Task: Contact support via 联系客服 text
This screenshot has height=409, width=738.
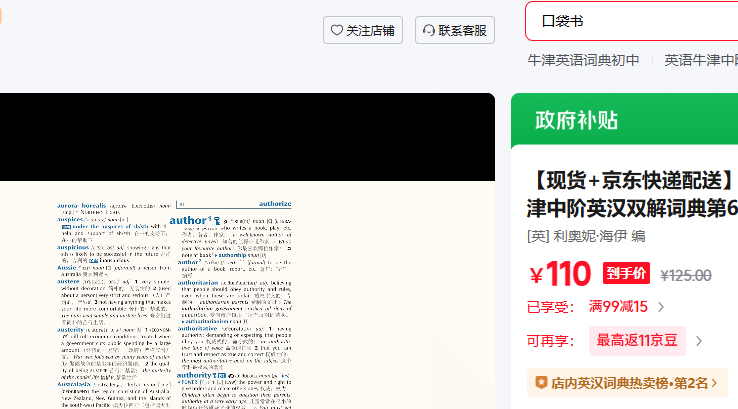Action: pyautogui.click(x=464, y=31)
